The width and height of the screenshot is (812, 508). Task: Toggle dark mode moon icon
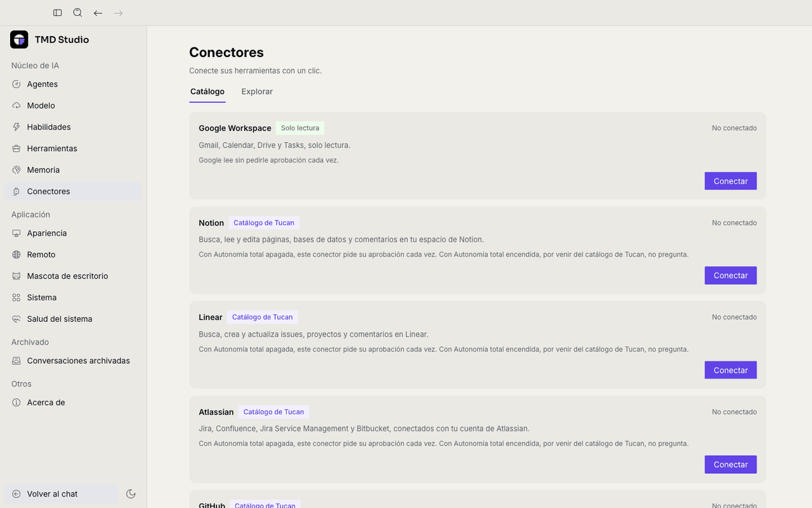[x=131, y=494]
